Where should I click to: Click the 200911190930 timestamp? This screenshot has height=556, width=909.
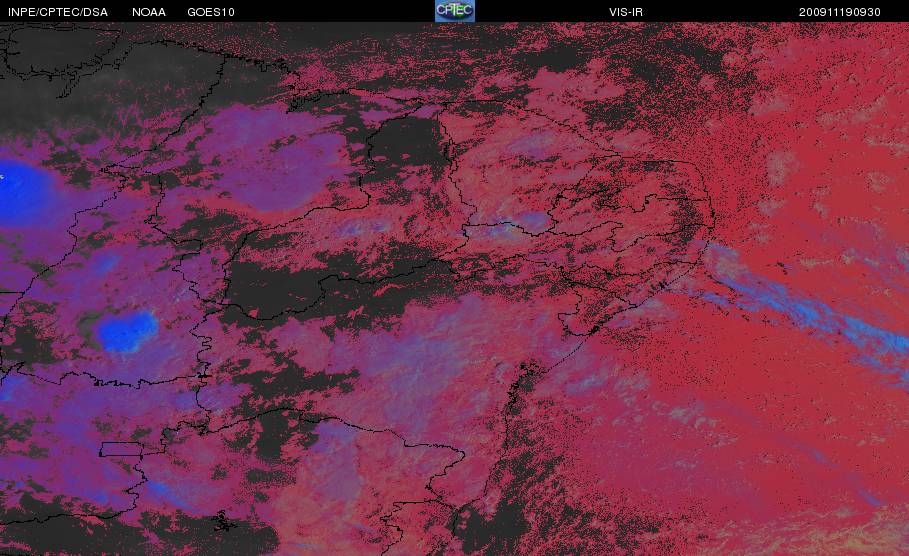[839, 12]
